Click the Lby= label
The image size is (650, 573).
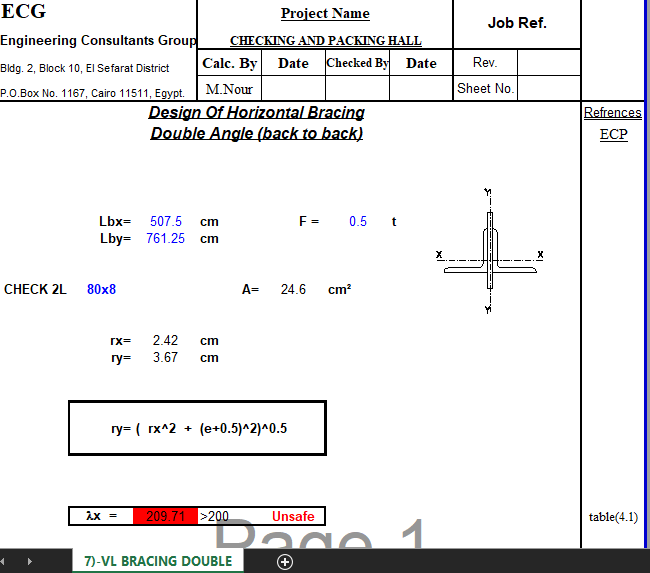tap(115, 238)
